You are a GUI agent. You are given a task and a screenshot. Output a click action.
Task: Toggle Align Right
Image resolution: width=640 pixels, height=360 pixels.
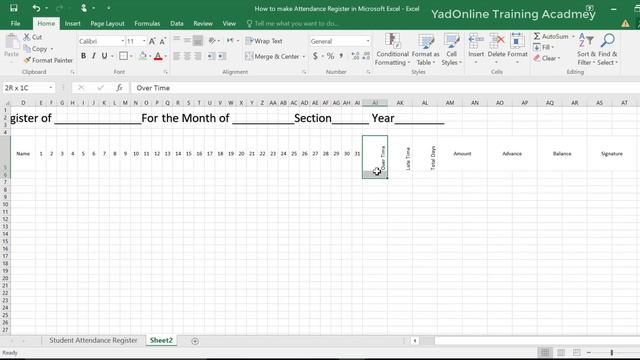coord(198,56)
